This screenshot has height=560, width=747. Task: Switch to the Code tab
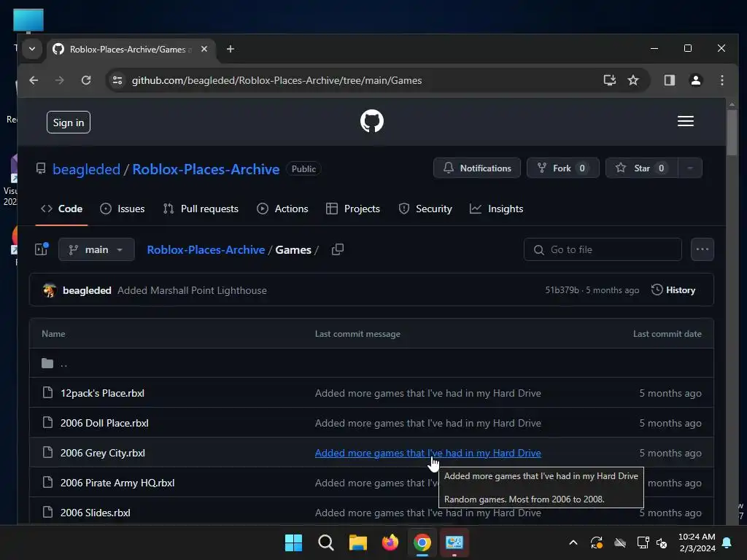(61, 209)
